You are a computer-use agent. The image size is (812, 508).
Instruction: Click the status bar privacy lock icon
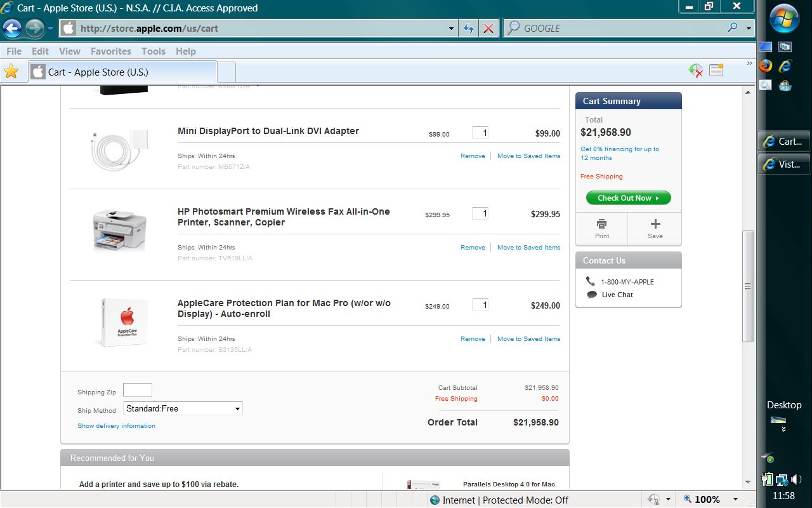click(x=653, y=500)
